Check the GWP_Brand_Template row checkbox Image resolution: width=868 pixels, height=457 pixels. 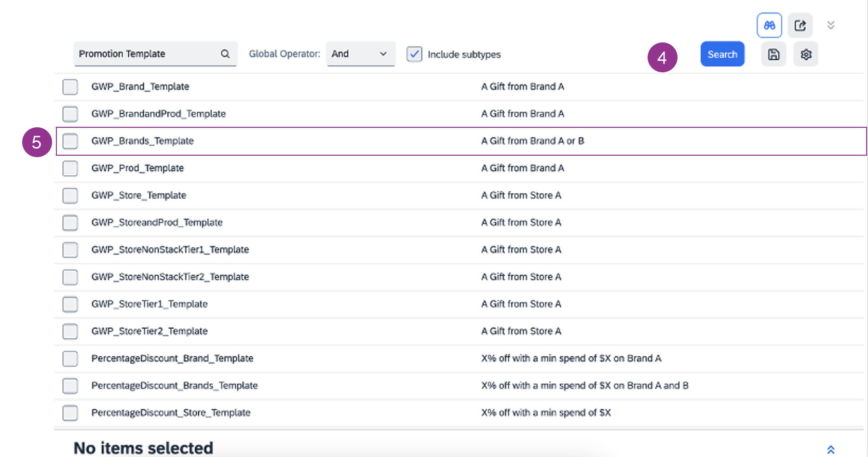tap(70, 87)
